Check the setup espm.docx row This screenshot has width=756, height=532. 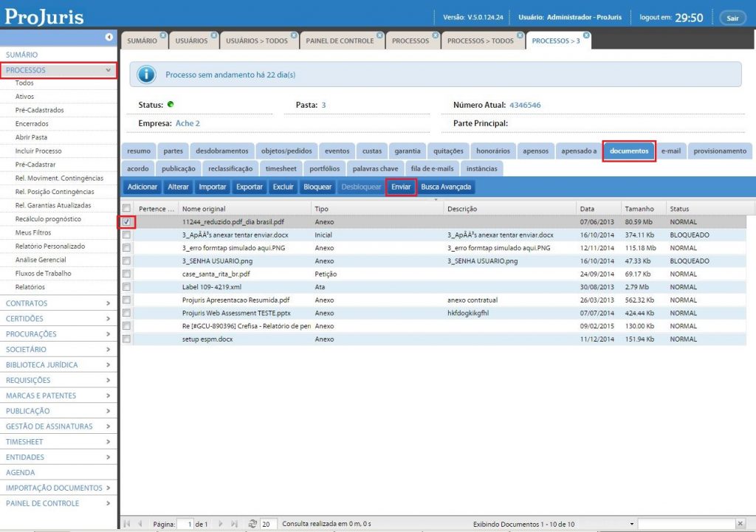(126, 339)
